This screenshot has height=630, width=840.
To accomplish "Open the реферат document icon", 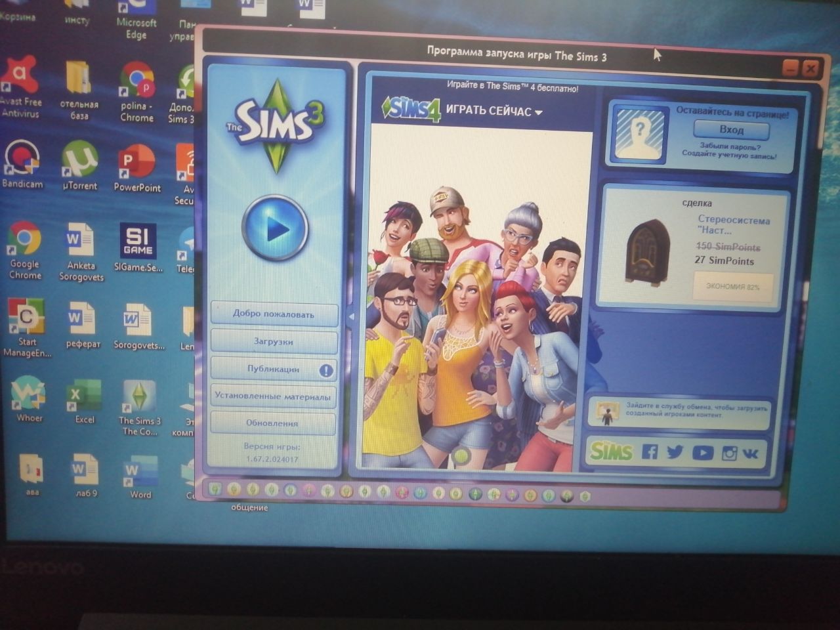I will point(83,325).
